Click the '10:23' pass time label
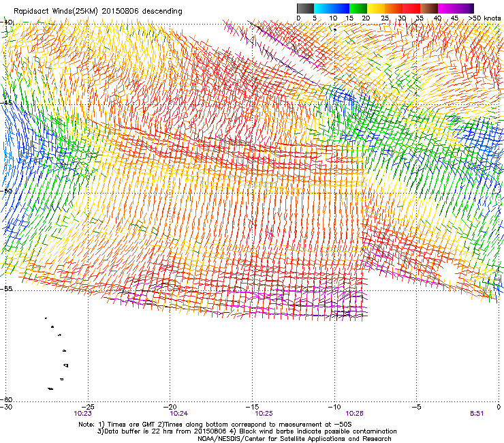504x443 pixels. (83, 414)
